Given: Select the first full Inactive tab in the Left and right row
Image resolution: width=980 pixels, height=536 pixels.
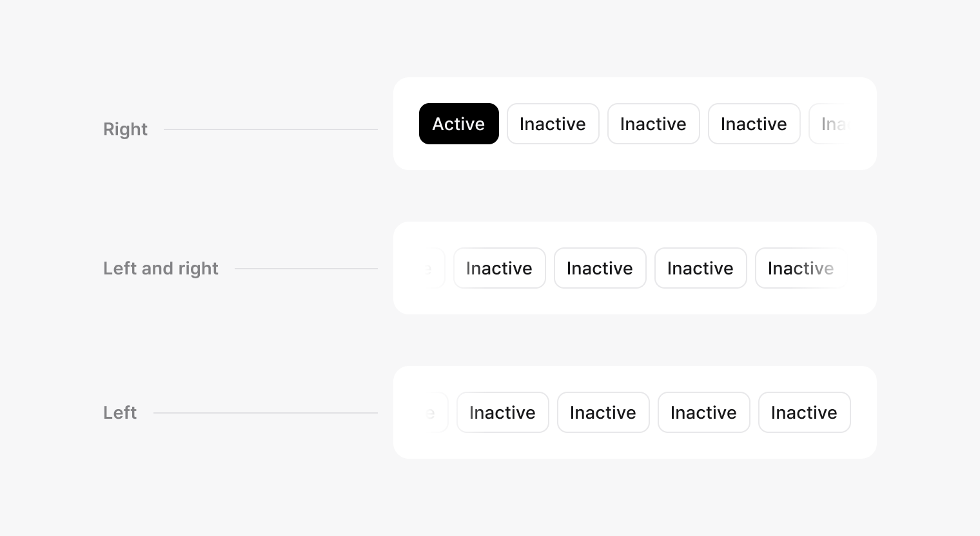Looking at the screenshot, I should [499, 268].
